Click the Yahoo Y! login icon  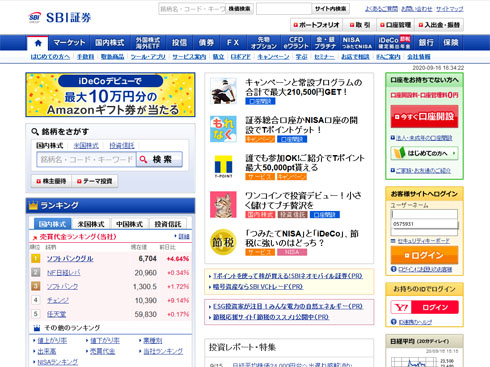tap(401, 307)
